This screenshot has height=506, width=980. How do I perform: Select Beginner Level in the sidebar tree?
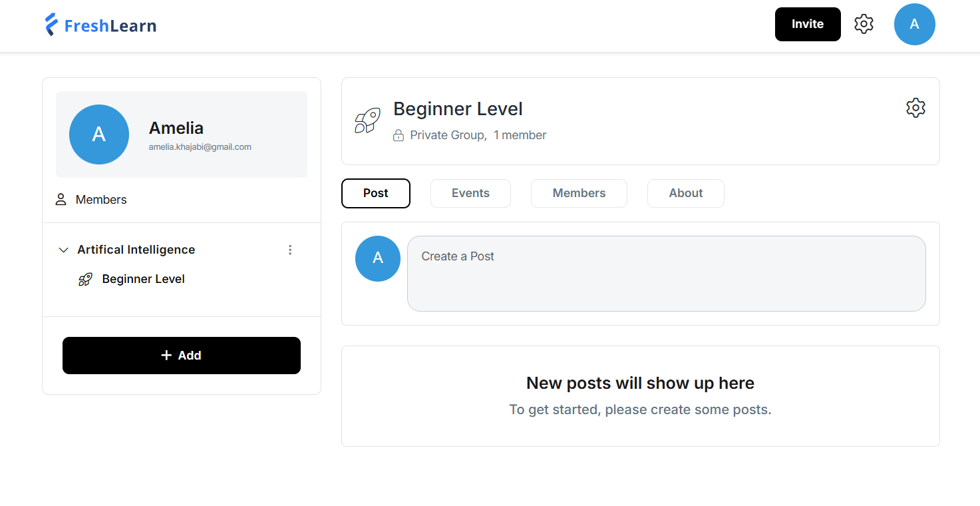tap(143, 279)
